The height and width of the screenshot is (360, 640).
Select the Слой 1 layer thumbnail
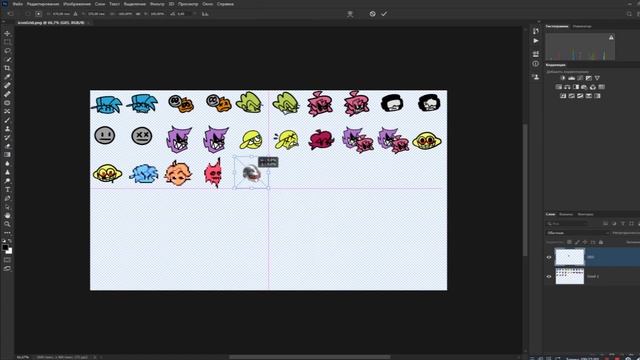569,276
